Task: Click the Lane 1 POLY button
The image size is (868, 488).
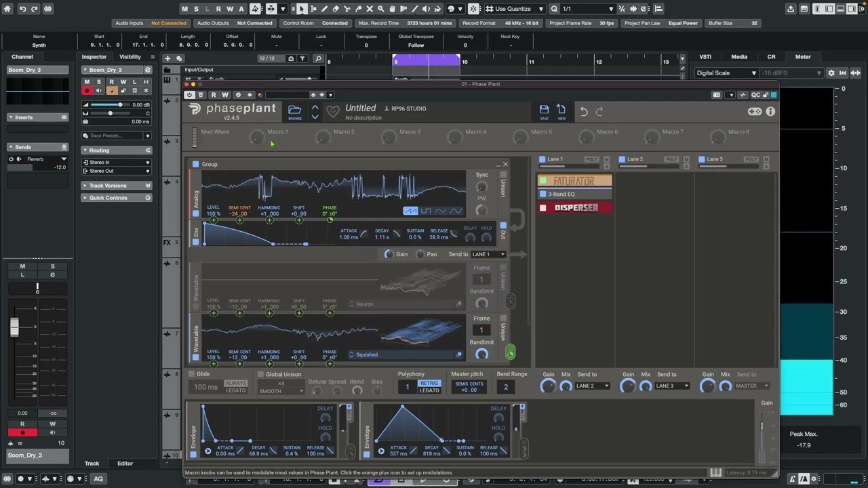Action: 591,159
